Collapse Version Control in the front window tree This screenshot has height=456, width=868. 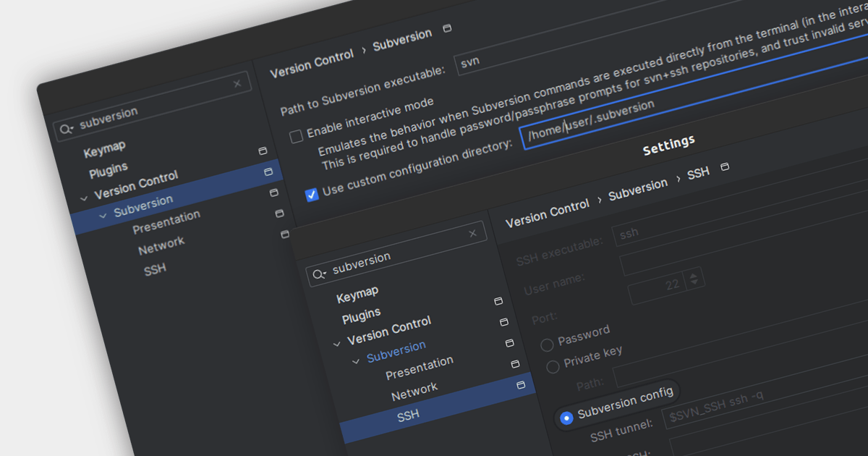pos(336,344)
